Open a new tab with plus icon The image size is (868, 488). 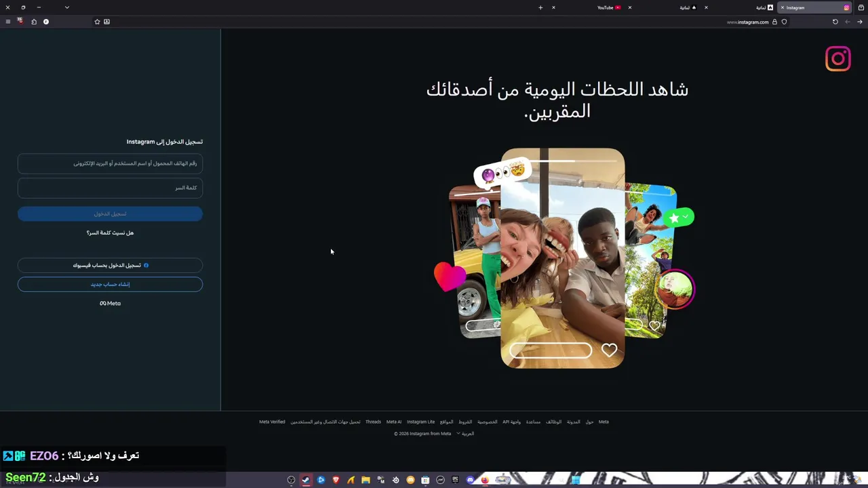coord(540,7)
